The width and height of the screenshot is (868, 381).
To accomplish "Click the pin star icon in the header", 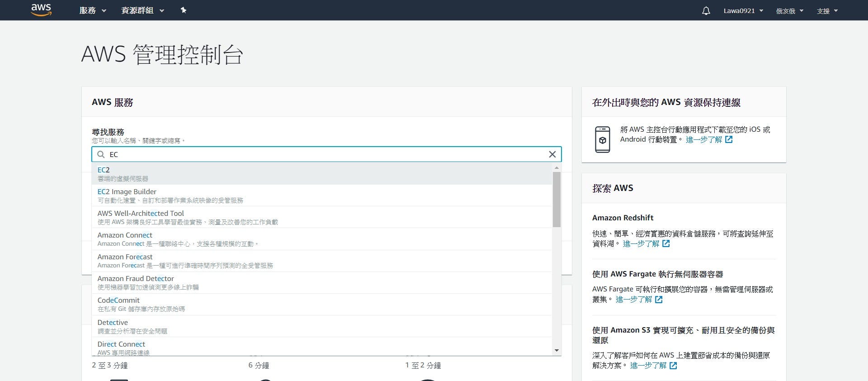I will (x=184, y=10).
